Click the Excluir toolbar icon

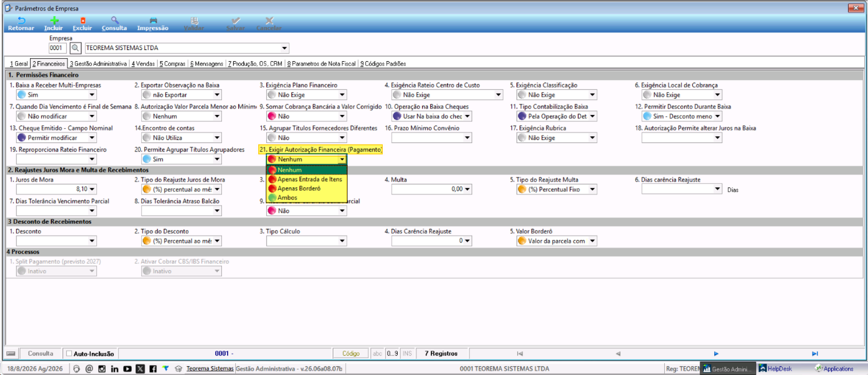pyautogui.click(x=83, y=24)
